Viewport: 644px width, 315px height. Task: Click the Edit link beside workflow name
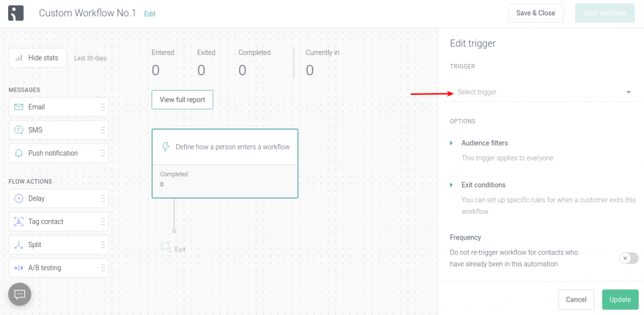pyautogui.click(x=150, y=14)
